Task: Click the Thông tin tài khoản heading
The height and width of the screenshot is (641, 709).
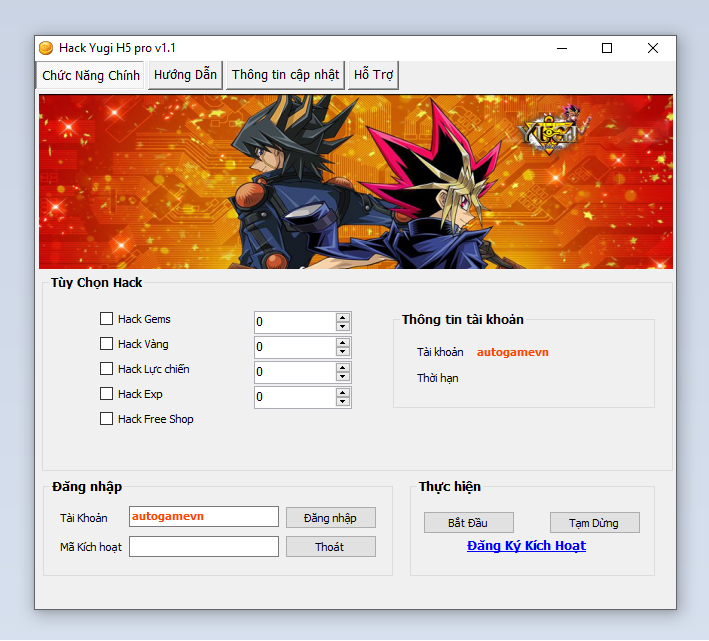Action: (463, 320)
